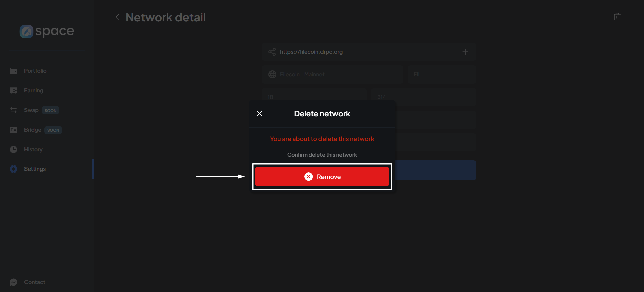The width and height of the screenshot is (644, 292).
Task: Select Swap in the sidebar
Action: coord(31,110)
